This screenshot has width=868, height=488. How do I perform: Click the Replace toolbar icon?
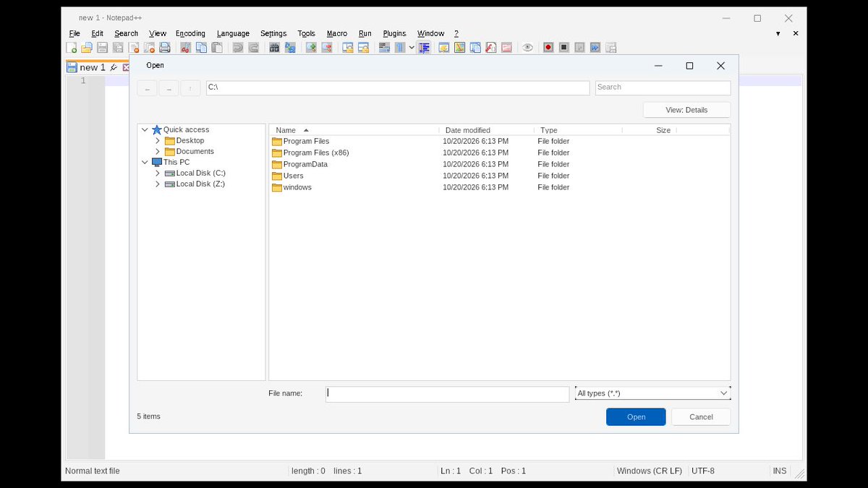pos(290,48)
